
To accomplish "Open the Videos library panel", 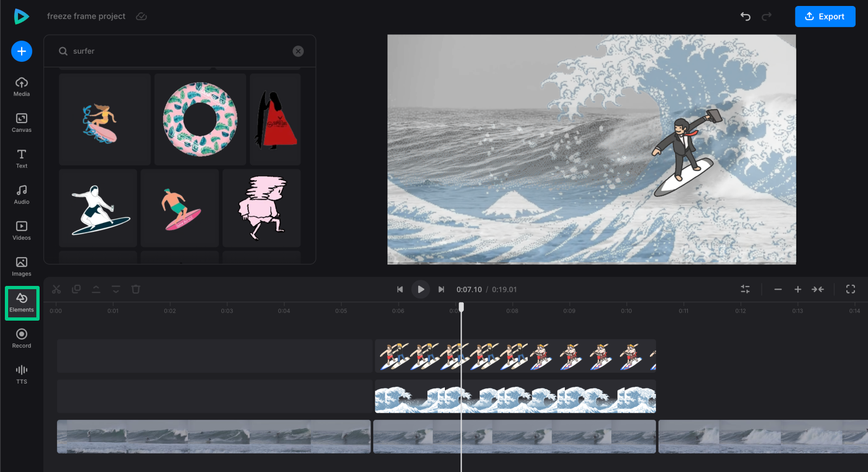I will (x=22, y=231).
